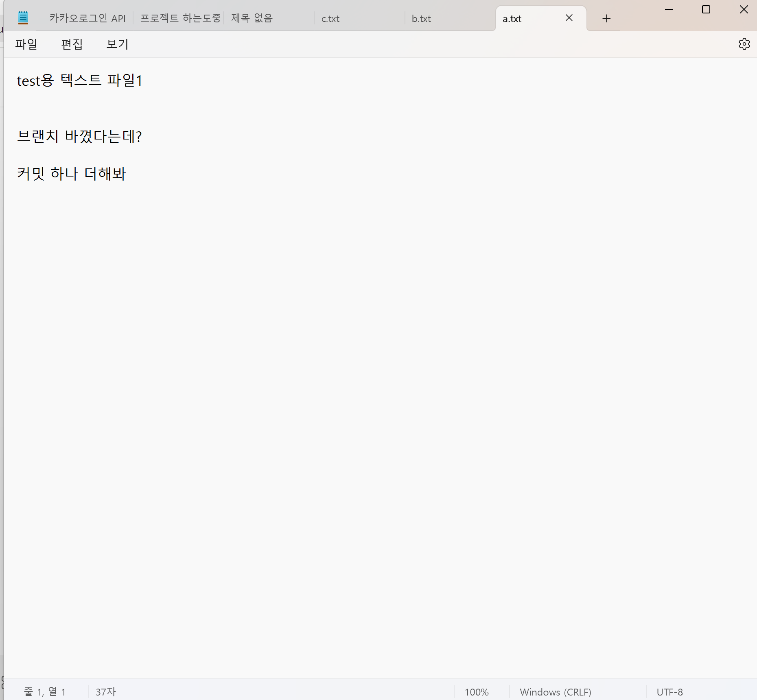757x700 pixels.
Task: Open the 보기 menu
Action: [117, 44]
